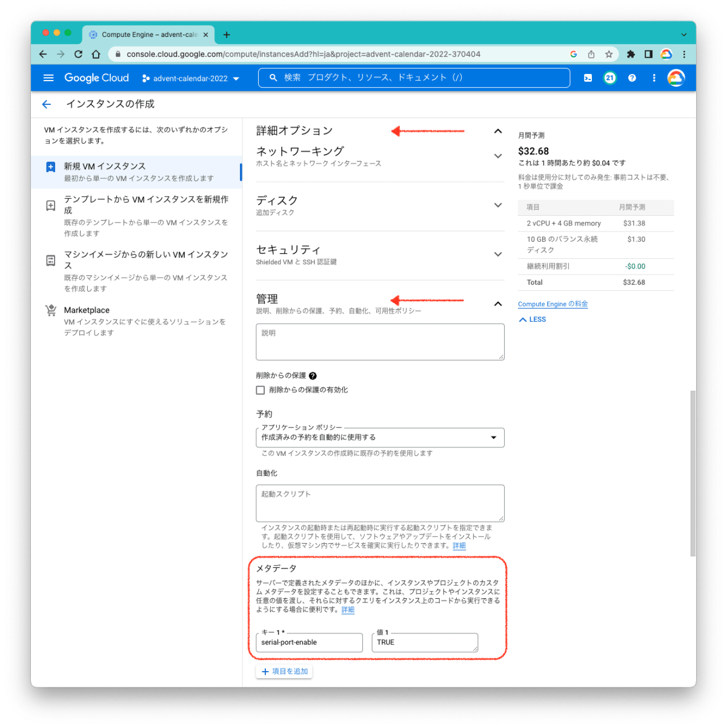Expand the ディスク section
The width and height of the screenshot is (727, 728).
pyautogui.click(x=498, y=205)
